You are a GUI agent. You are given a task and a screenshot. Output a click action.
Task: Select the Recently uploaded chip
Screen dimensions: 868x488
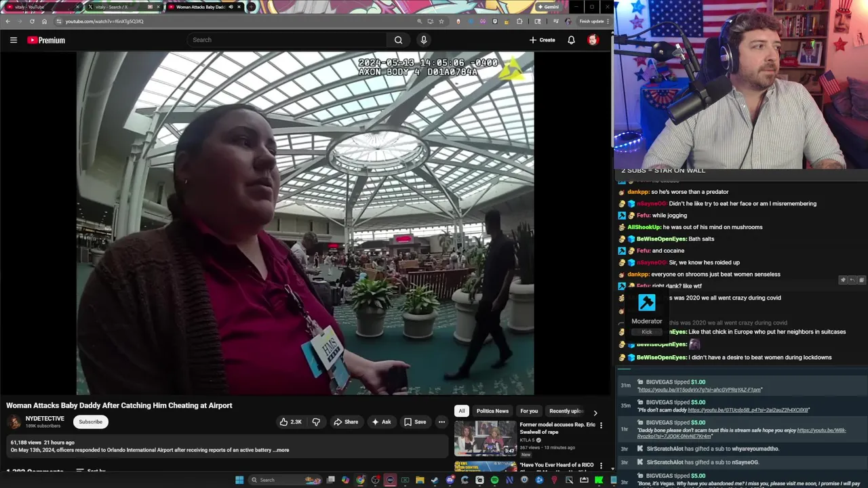566,411
